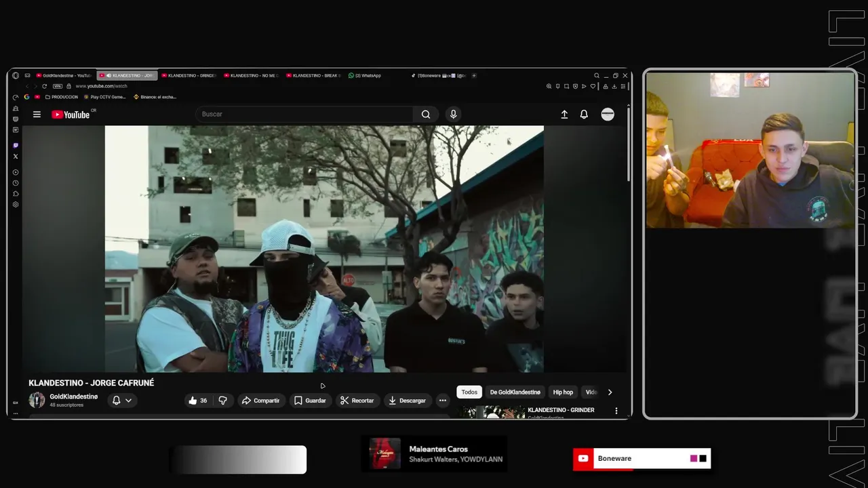This screenshot has width=868, height=488.
Task: Go back in browser history
Action: pos(28,86)
